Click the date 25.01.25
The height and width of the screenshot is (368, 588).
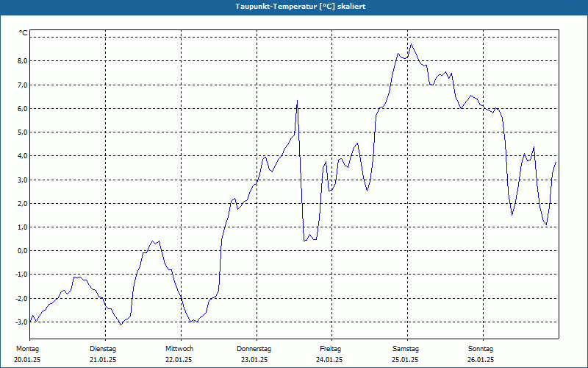[x=406, y=360]
